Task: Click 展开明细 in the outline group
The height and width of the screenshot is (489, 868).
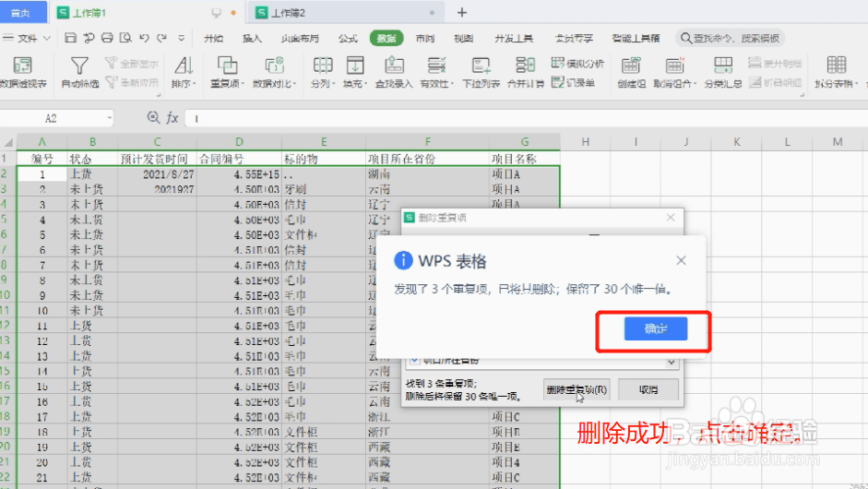Action: pyautogui.click(x=775, y=63)
